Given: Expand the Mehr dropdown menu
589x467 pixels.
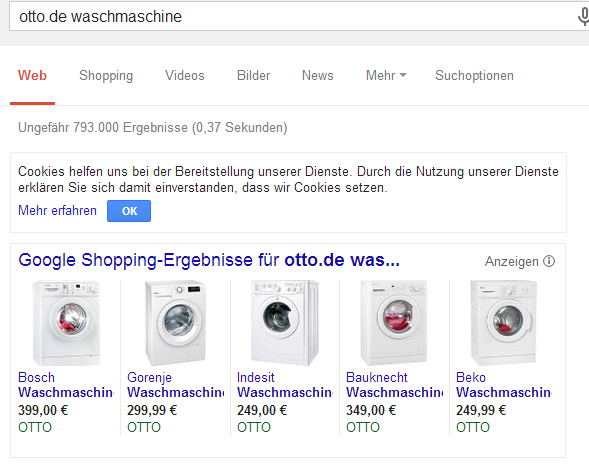Looking at the screenshot, I should coord(386,76).
